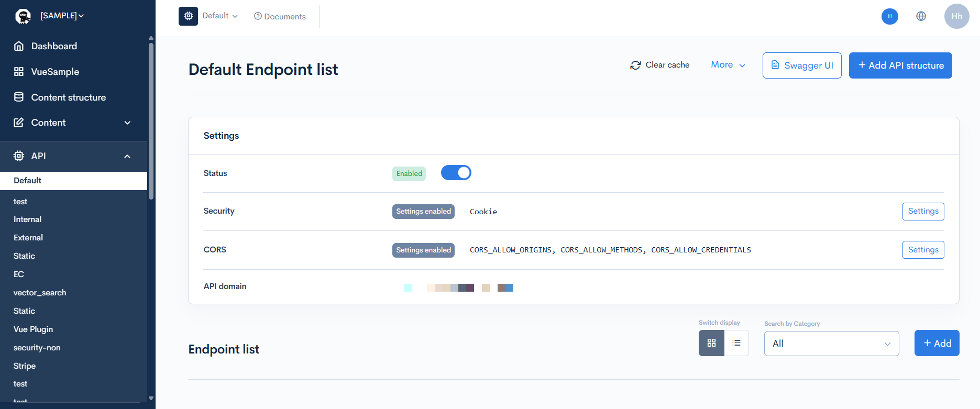Click the blue H notification badge
The width and height of the screenshot is (980, 409).
point(889,16)
